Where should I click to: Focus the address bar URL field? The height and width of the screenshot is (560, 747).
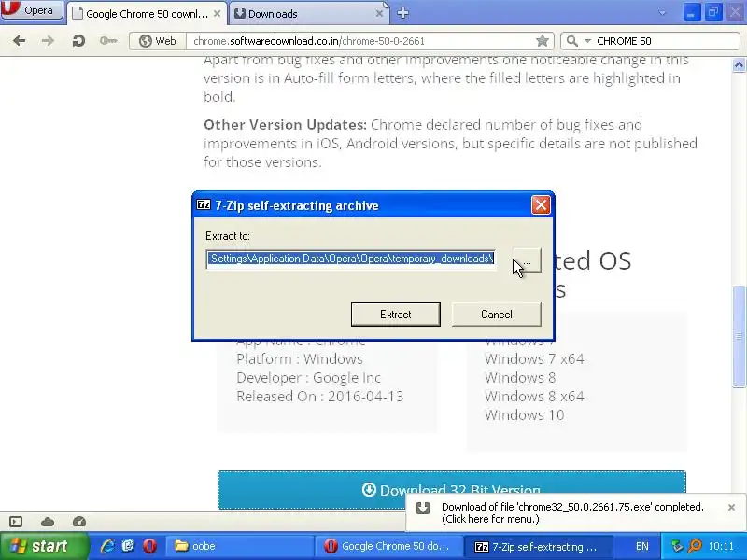(x=362, y=41)
